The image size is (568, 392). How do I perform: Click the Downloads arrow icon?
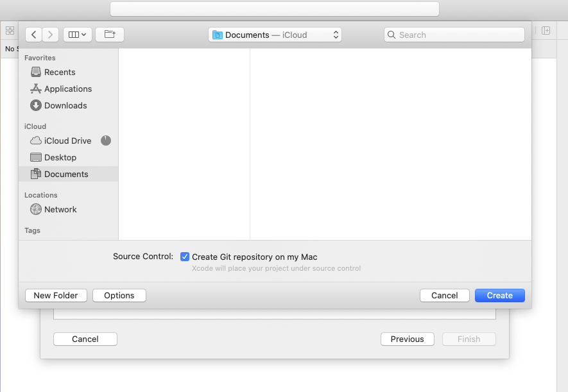coord(35,105)
